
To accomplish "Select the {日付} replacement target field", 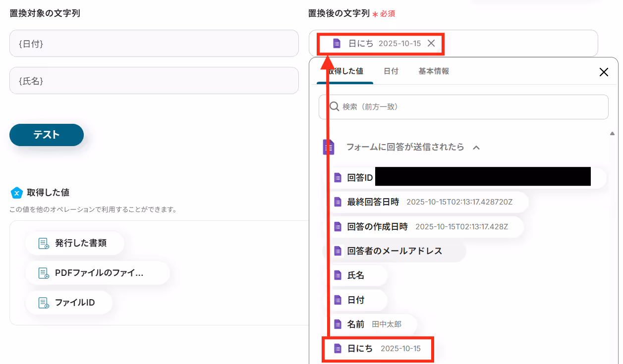I will 154,44.
